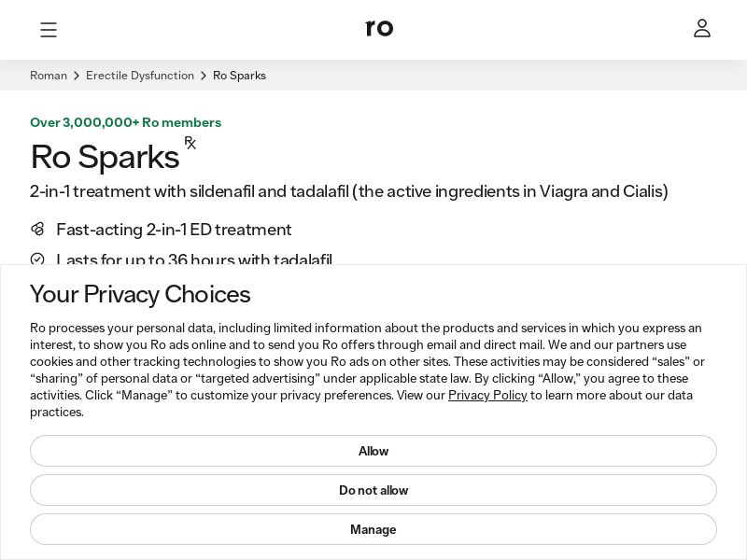This screenshot has height=560, width=747.
Task: Click the Over 3,000,000+ Ro members text
Action: pyautogui.click(x=125, y=122)
